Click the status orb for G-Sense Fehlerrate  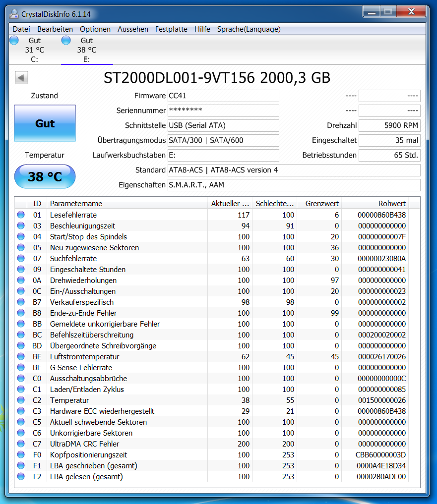[x=21, y=368]
